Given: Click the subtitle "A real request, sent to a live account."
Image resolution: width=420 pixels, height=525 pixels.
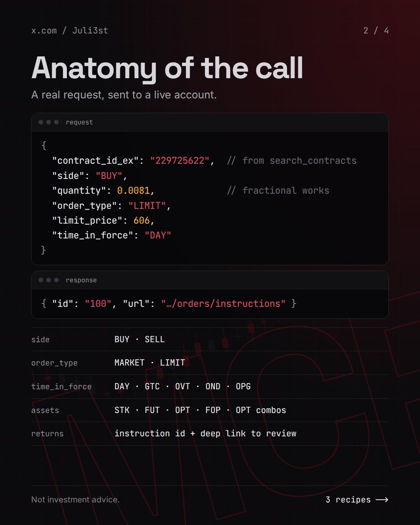Looking at the screenshot, I should pyautogui.click(x=124, y=94).
